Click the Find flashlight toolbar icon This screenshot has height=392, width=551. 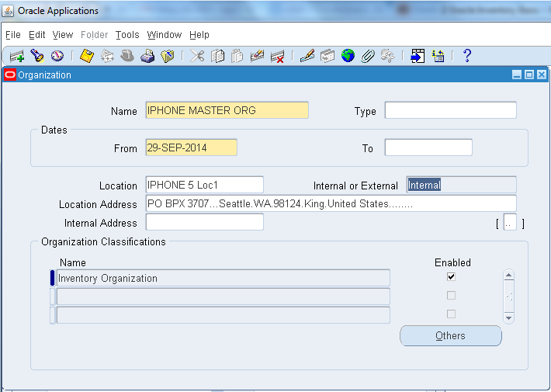click(x=37, y=56)
